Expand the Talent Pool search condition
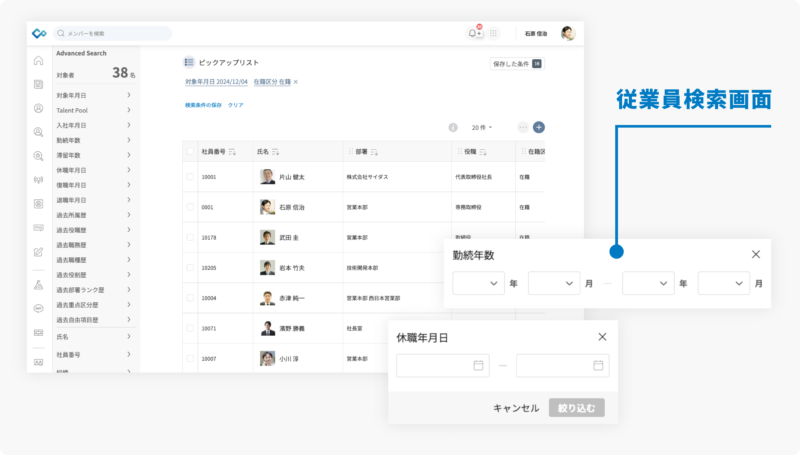This screenshot has height=455, width=800. click(93, 110)
